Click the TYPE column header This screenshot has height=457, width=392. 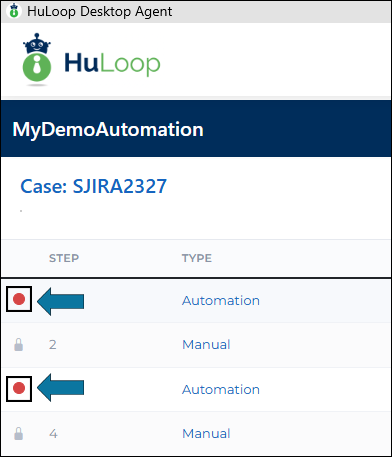[197, 258]
